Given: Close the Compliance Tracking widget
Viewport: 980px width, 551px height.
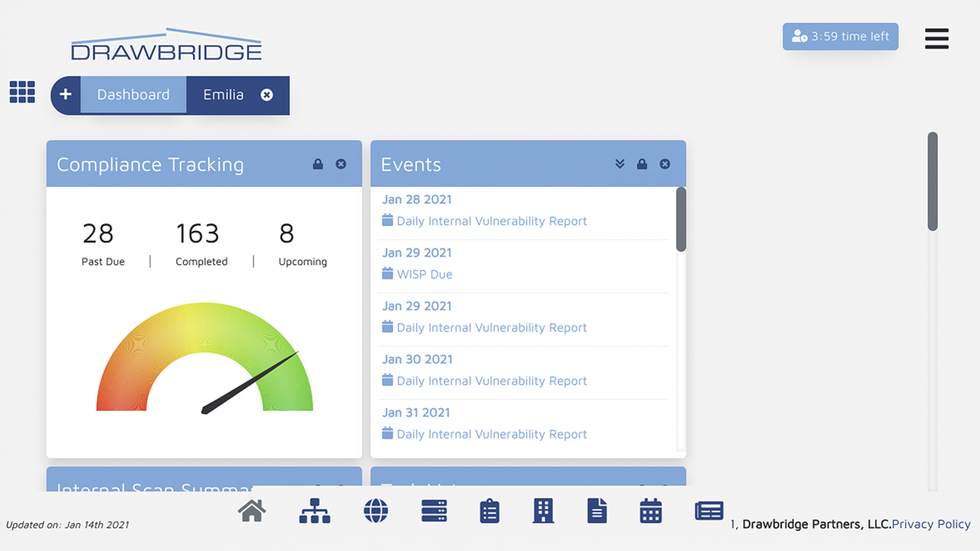Looking at the screenshot, I should [x=341, y=164].
